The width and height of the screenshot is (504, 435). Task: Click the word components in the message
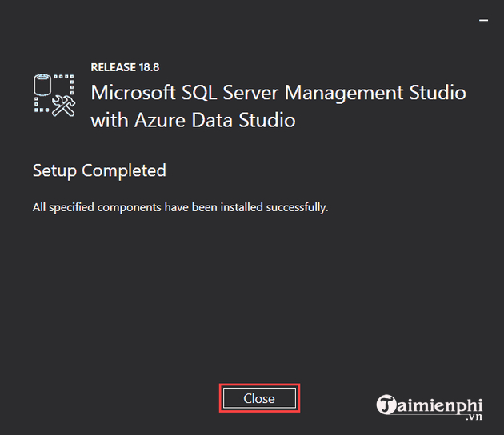[x=129, y=208]
